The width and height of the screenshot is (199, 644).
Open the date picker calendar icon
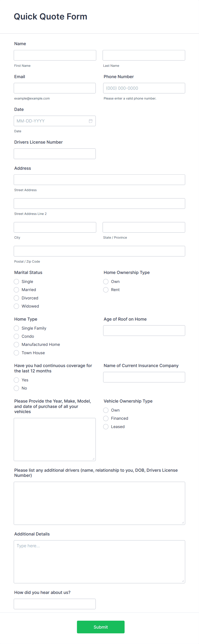[91, 121]
